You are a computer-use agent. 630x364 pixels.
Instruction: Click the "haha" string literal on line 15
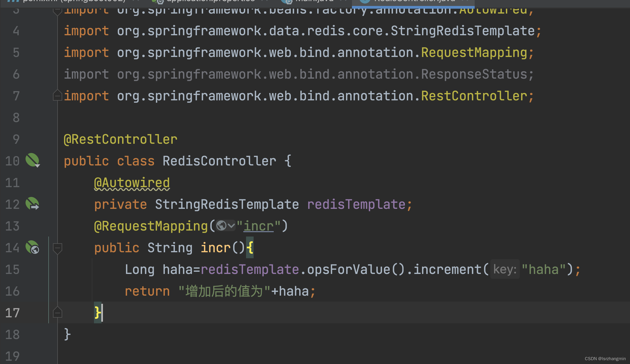pos(543,269)
